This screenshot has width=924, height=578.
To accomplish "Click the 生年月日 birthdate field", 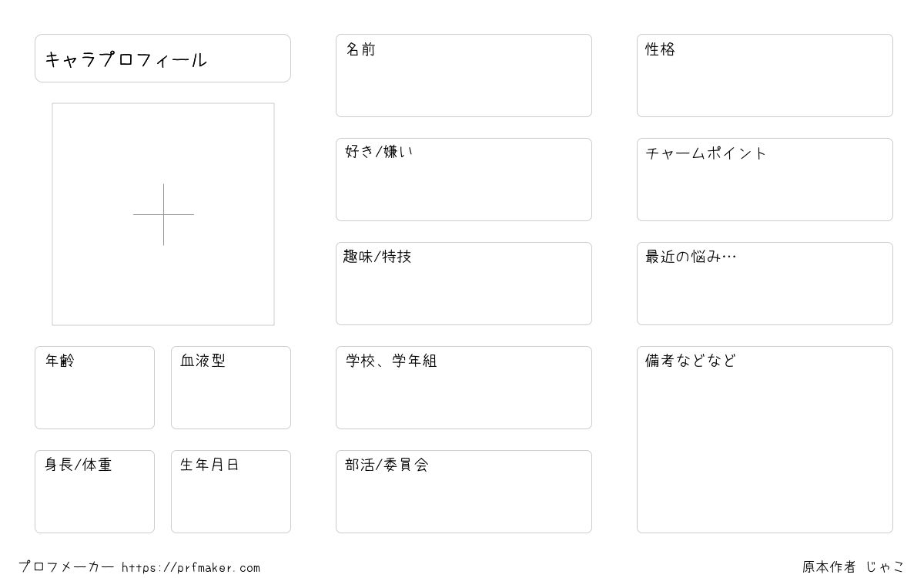I will [x=231, y=492].
